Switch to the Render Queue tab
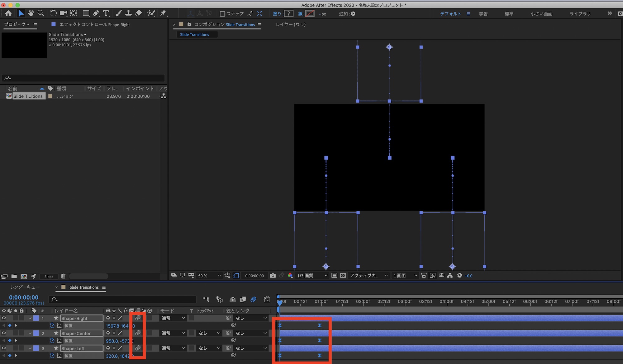This screenshot has height=364, width=623. coord(25,287)
